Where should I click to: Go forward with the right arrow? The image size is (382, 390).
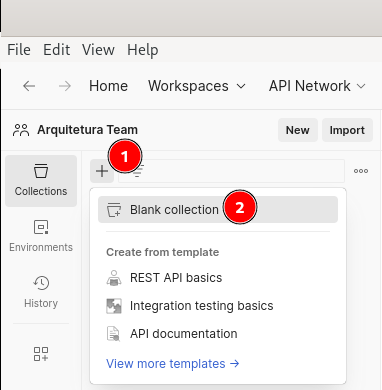pos(65,86)
